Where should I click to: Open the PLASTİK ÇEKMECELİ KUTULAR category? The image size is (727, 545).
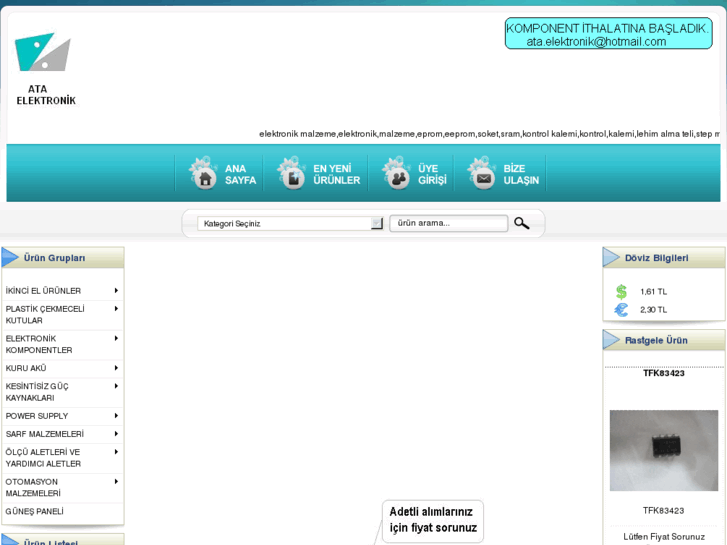coord(45,314)
